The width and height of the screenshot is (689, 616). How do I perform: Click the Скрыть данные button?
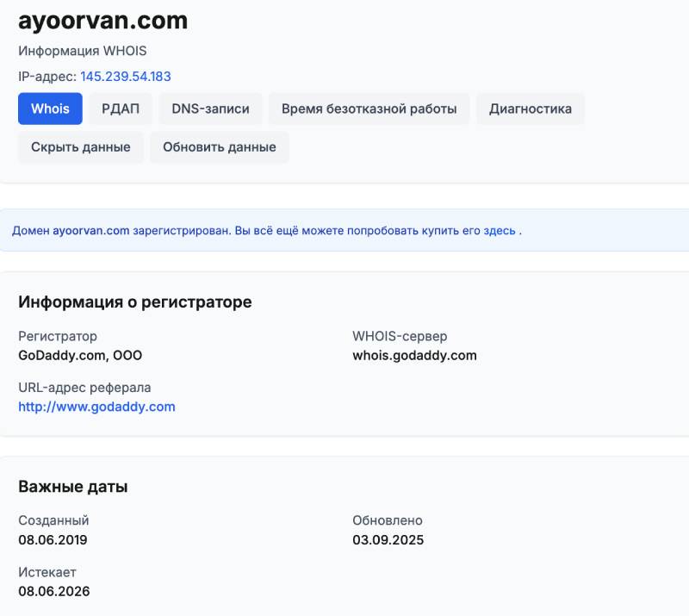click(80, 146)
